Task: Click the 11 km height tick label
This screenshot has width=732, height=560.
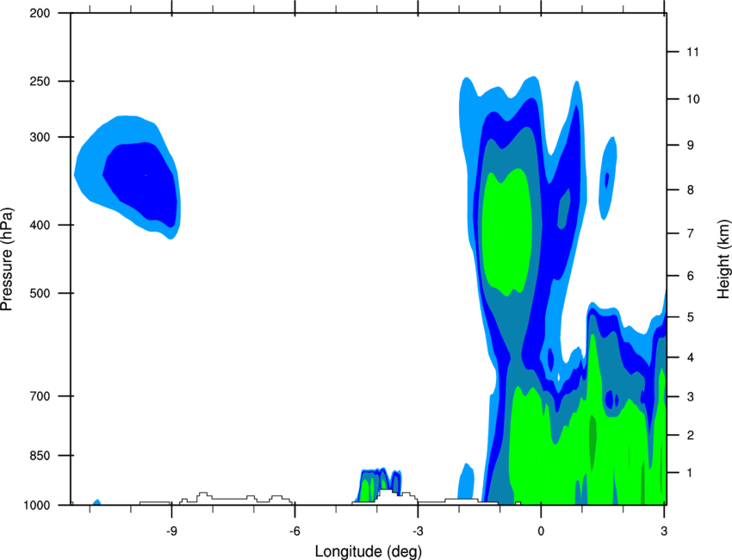Action: coord(692,52)
